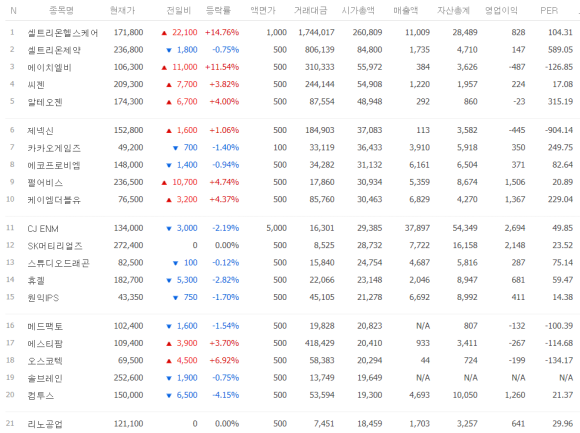Viewport: 580px width, 433px height.
Task: View the 솔브레인 stock details
Action: pos(45,378)
